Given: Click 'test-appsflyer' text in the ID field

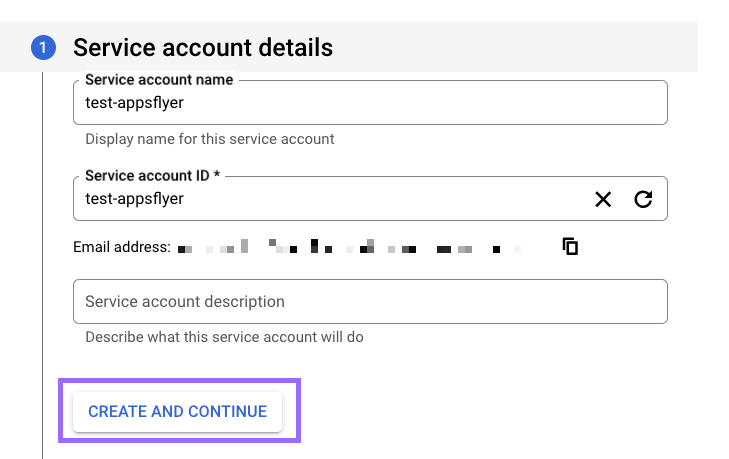Looking at the screenshot, I should [134, 199].
